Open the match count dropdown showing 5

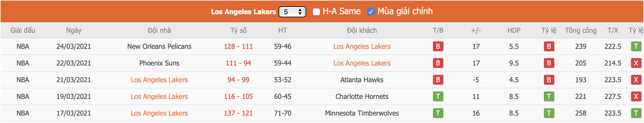point(292,12)
